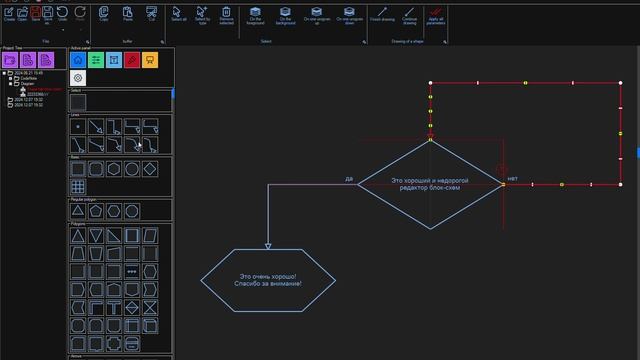Choose the rounded square basic shape
Screen dimensions: 640x360
[96, 169]
